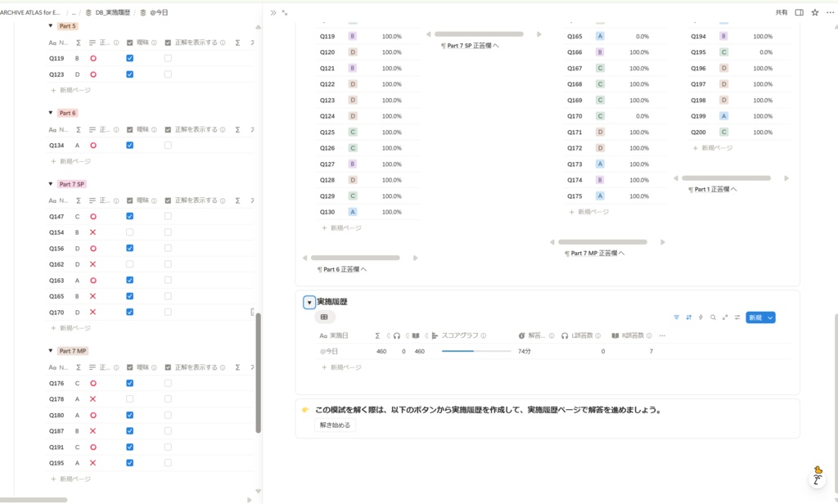Collapse the 実施履歴 toggle section
Screen dimensions: 838x504
309,303
